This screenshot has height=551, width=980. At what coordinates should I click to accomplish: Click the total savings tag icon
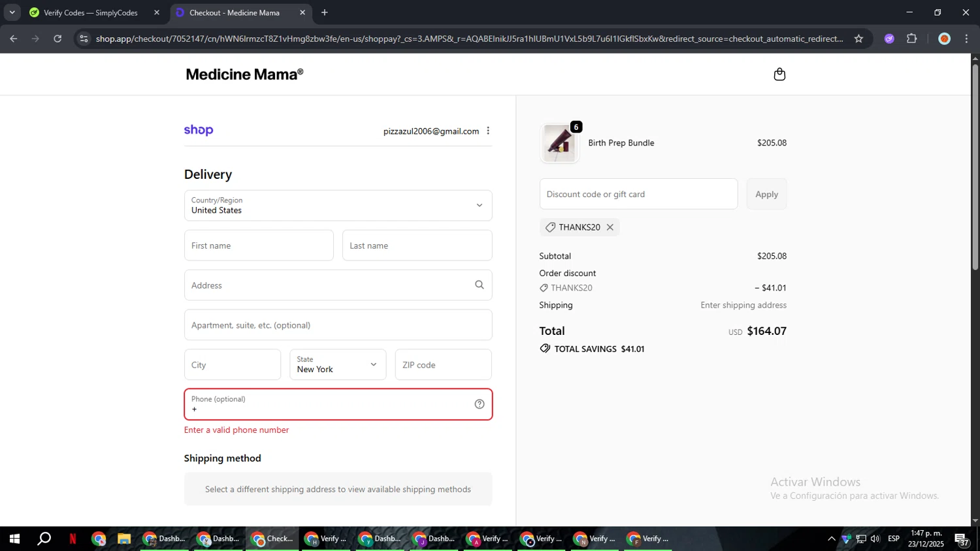click(x=545, y=349)
